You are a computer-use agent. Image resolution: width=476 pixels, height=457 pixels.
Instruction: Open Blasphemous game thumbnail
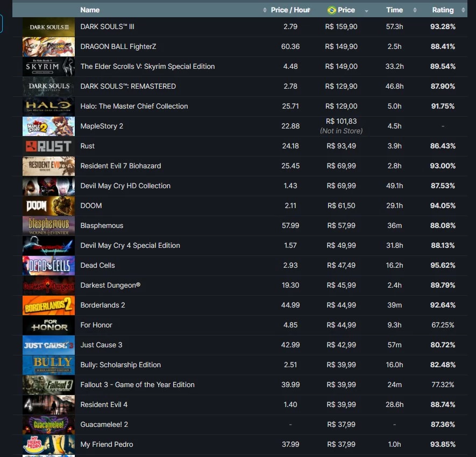click(x=48, y=226)
